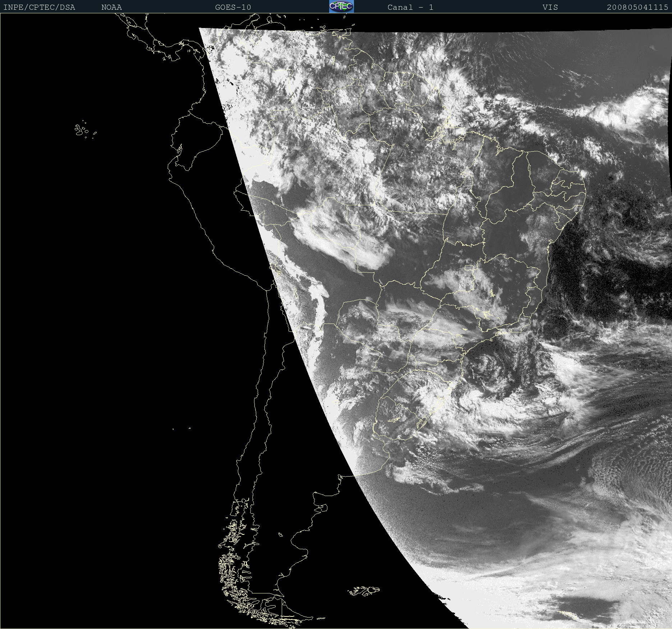672x629 pixels.
Task: Click the 'Canal - 1' label
Action: pyautogui.click(x=410, y=7)
